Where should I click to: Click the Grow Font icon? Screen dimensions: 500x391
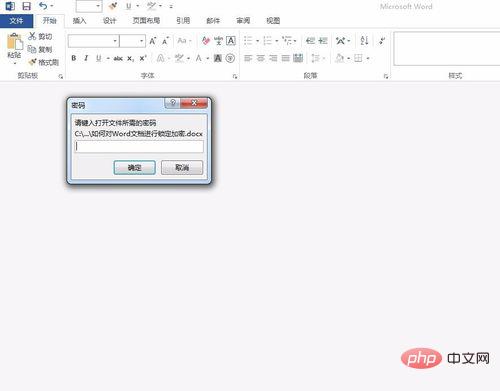(x=153, y=41)
